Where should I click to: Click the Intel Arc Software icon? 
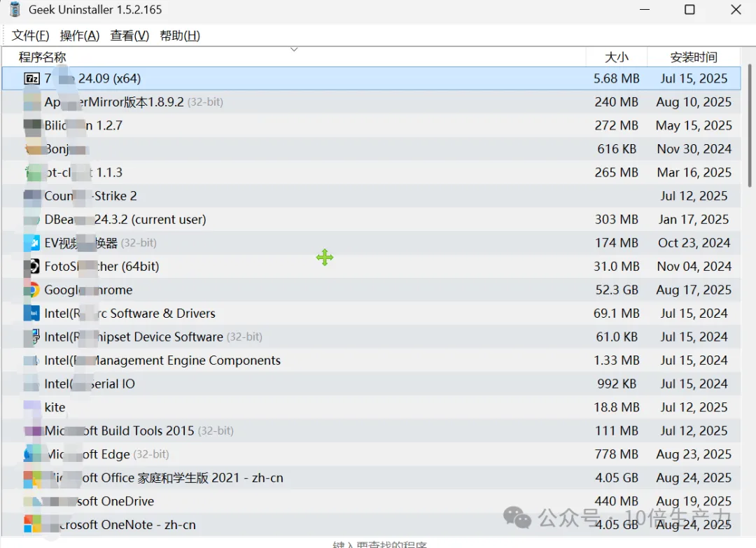[31, 314]
